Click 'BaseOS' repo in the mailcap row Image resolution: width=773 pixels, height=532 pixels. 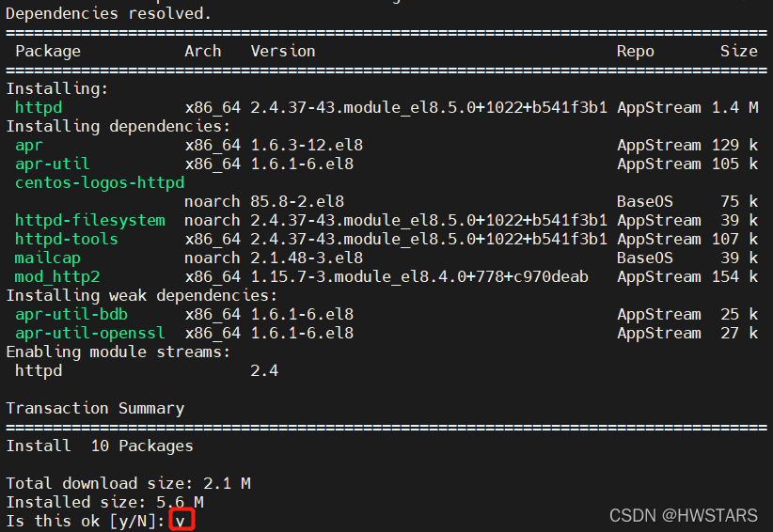[x=645, y=258]
